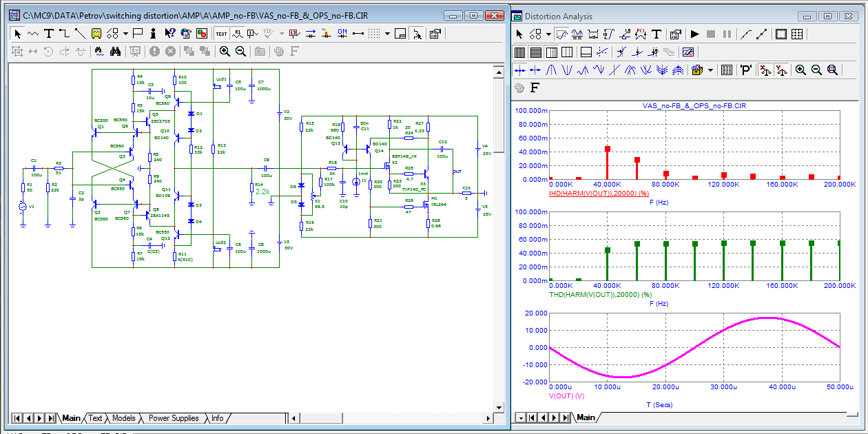Image resolution: width=868 pixels, height=434 pixels.
Task: Toggle pin connections display
Action: [x=358, y=33]
